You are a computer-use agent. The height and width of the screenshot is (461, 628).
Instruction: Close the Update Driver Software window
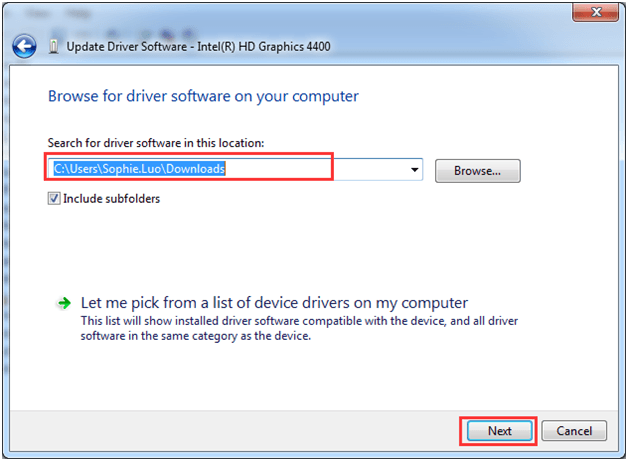click(596, 12)
